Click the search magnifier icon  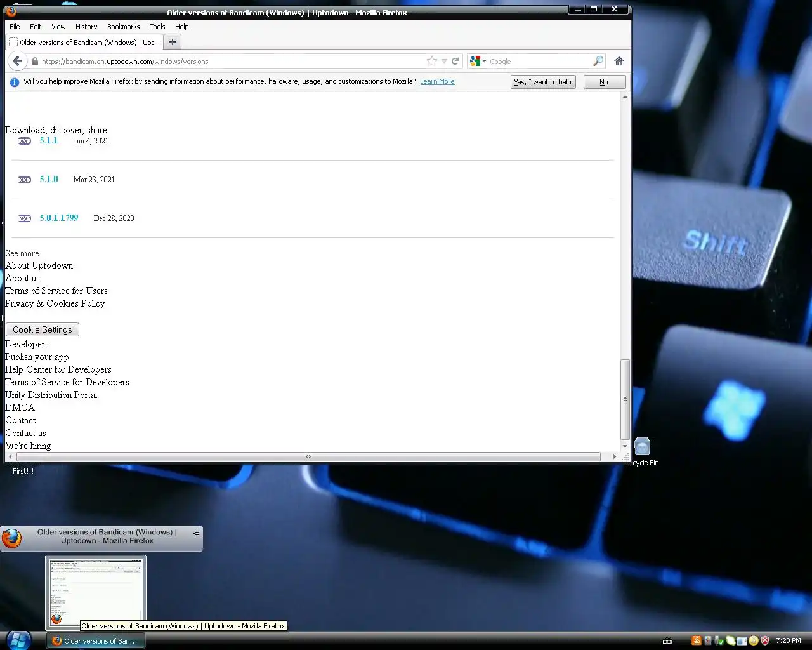tap(598, 61)
